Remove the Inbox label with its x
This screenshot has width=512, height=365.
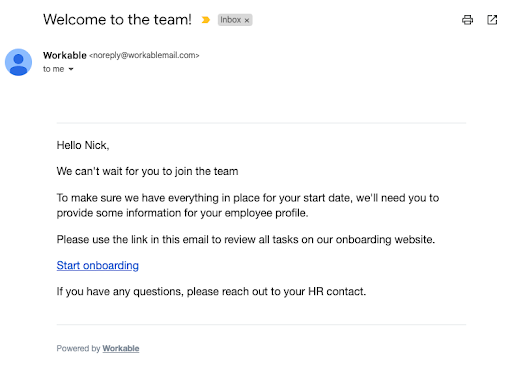pos(247,20)
